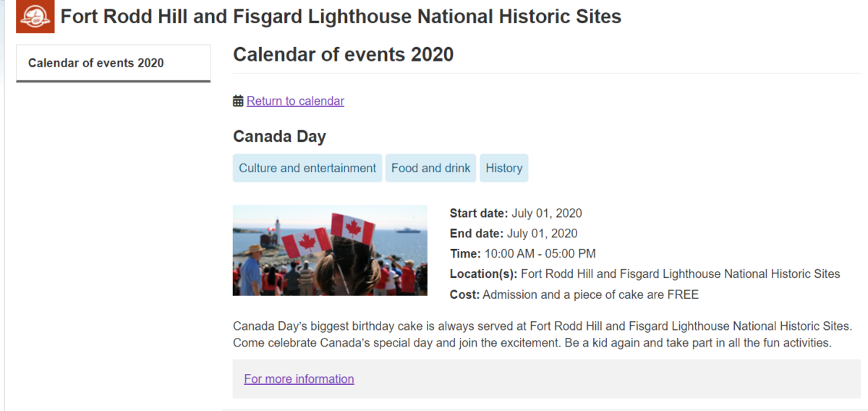Click the Cost line about free cake

click(574, 295)
